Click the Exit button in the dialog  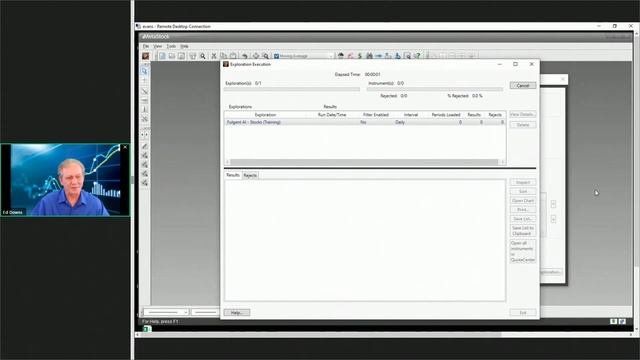(523, 313)
